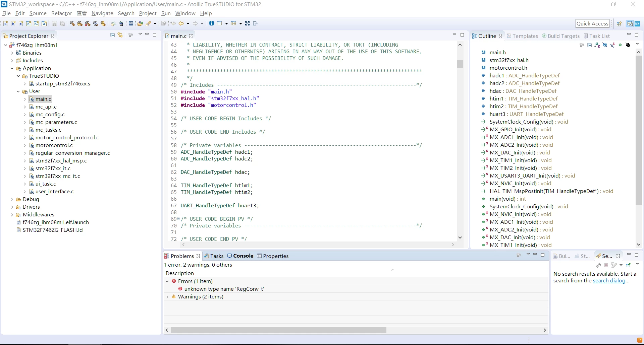The image size is (644, 345).
Task: Collapse the f746zg_ihm08m1 project node
Action: (x=6, y=45)
